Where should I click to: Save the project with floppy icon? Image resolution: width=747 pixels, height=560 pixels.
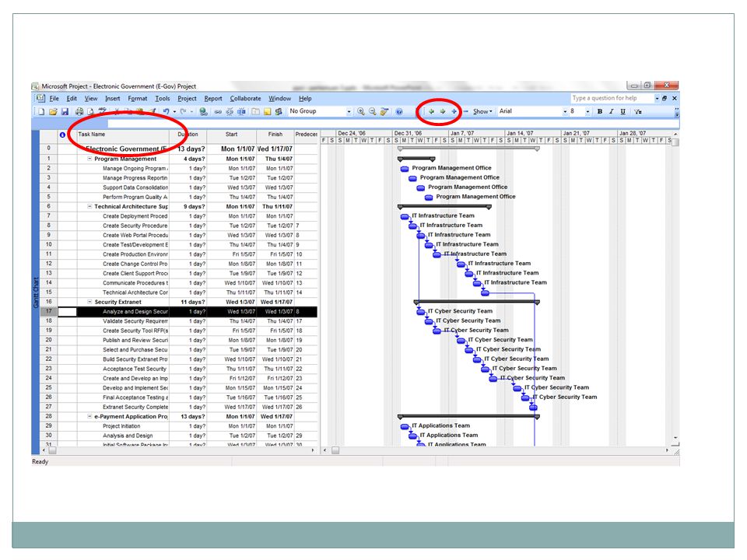click(x=65, y=111)
